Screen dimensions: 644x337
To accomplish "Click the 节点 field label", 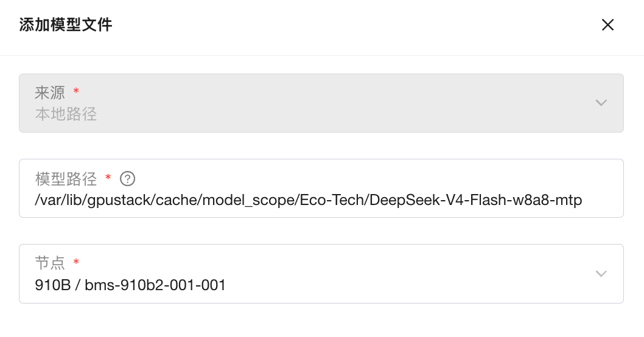I will [50, 263].
